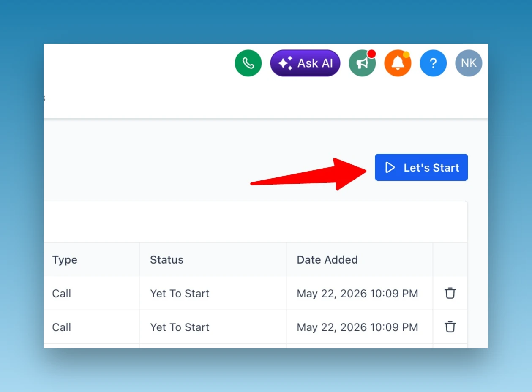Image resolution: width=532 pixels, height=392 pixels.
Task: Open the green phone dialer icon
Action: pyautogui.click(x=248, y=63)
